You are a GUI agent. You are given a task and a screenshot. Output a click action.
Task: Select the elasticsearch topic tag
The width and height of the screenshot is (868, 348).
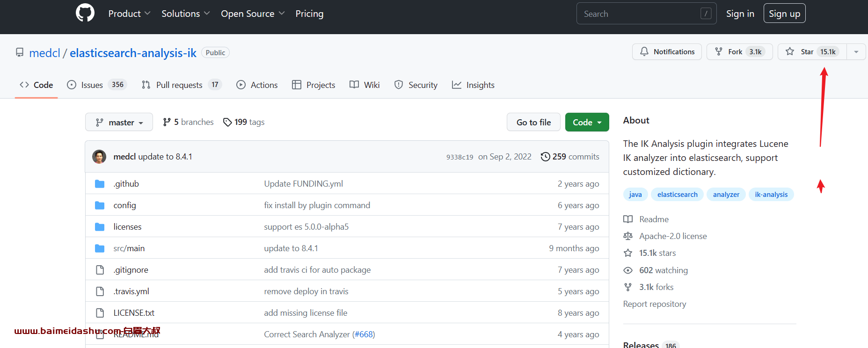[677, 195]
